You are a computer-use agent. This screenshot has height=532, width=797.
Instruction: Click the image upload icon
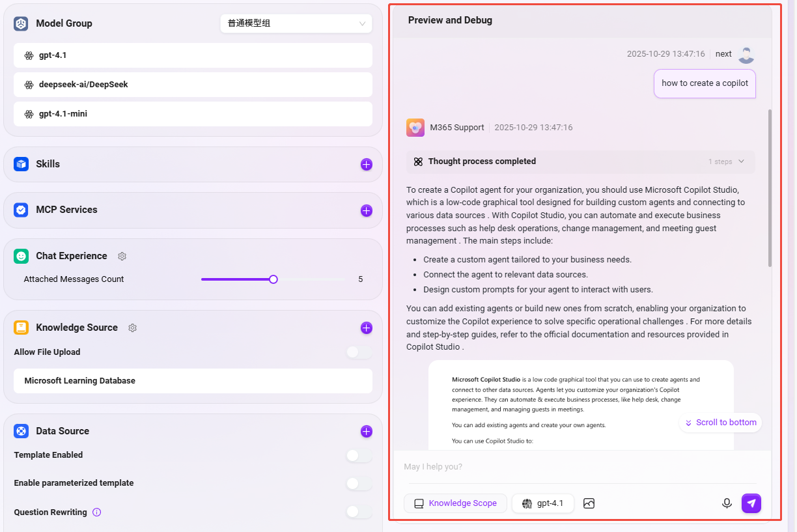coord(589,503)
